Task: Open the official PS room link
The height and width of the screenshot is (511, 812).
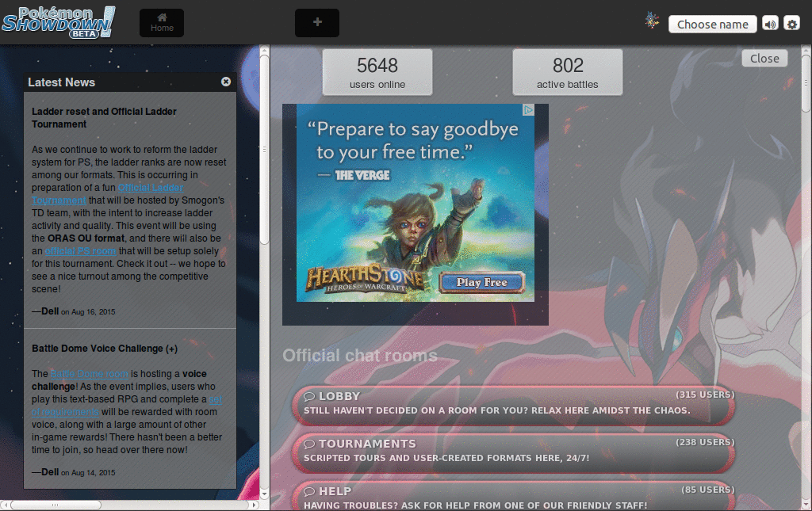Action: pyautogui.click(x=80, y=251)
